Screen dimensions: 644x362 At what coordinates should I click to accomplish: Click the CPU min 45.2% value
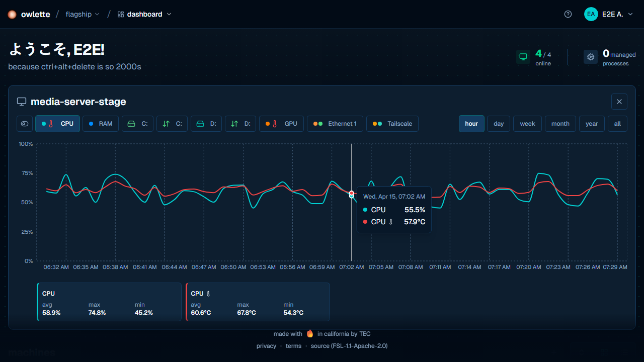pyautogui.click(x=144, y=313)
